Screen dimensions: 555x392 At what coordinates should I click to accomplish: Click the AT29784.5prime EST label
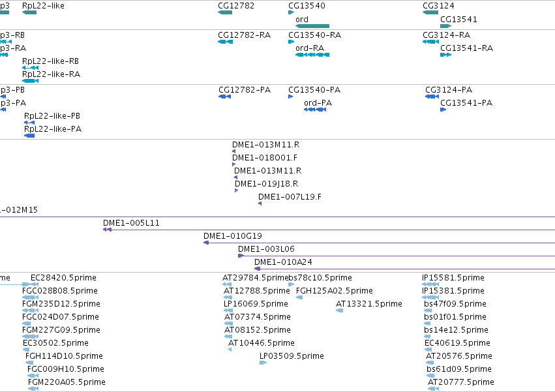point(255,278)
